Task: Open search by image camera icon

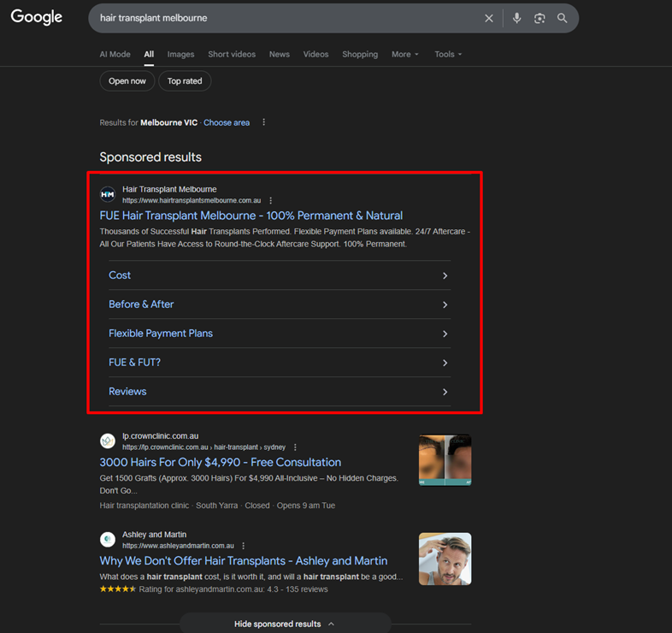Action: [x=539, y=18]
